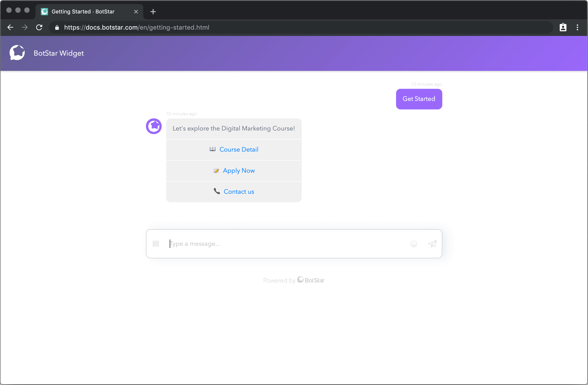This screenshot has height=385, width=588.
Task: Click the Get Started timestamp
Action: (x=427, y=84)
